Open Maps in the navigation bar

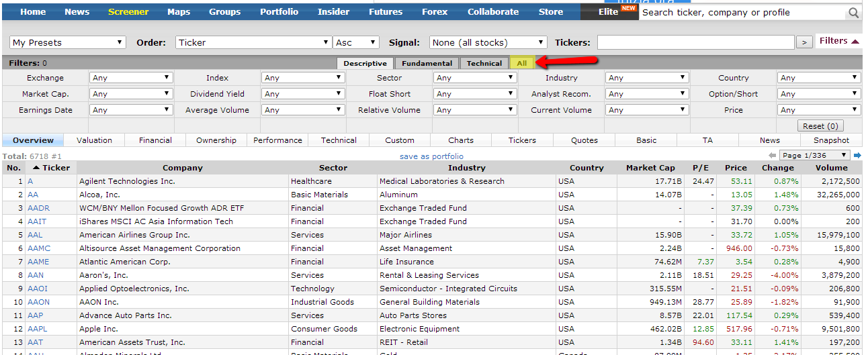pyautogui.click(x=179, y=11)
